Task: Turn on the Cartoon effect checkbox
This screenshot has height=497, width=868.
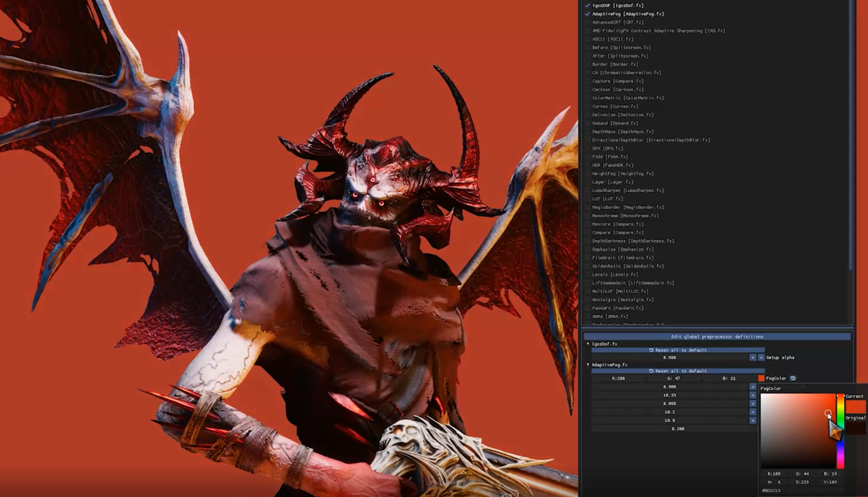Action: point(587,90)
